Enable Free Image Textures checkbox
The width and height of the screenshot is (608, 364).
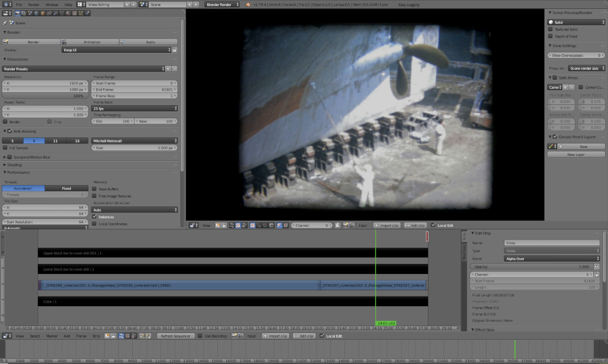coord(94,196)
